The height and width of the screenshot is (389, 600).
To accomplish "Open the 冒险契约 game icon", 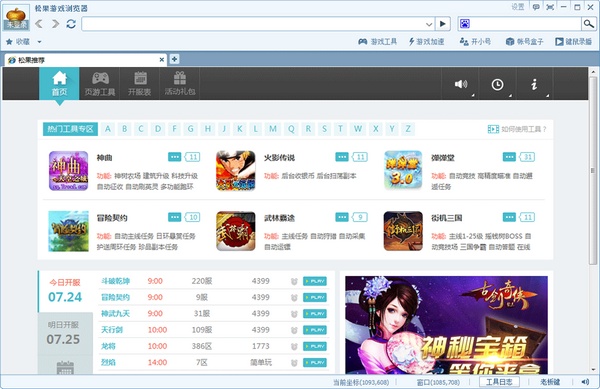I will pos(68,231).
